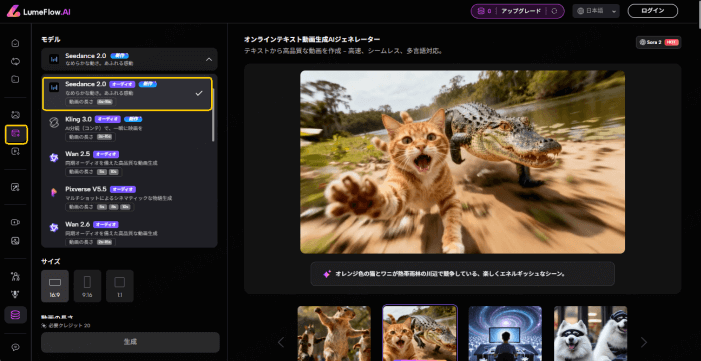
Task: Select the 9:16 size option
Action: point(88,286)
